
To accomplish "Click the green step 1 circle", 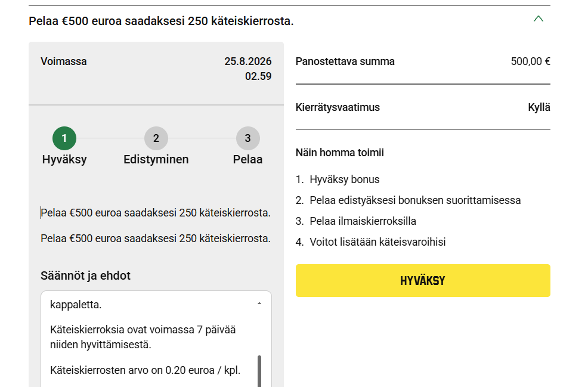I will point(64,138).
